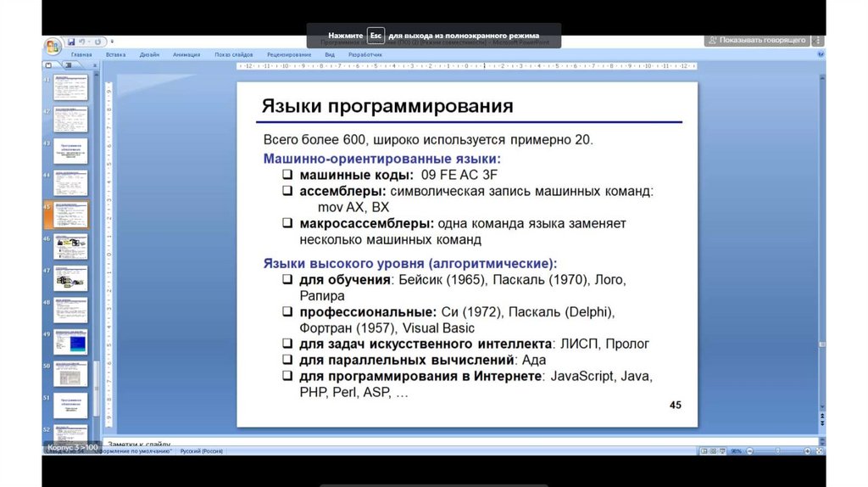Click the Previous Slide double-arrow button
The image size is (868, 487).
(822, 416)
